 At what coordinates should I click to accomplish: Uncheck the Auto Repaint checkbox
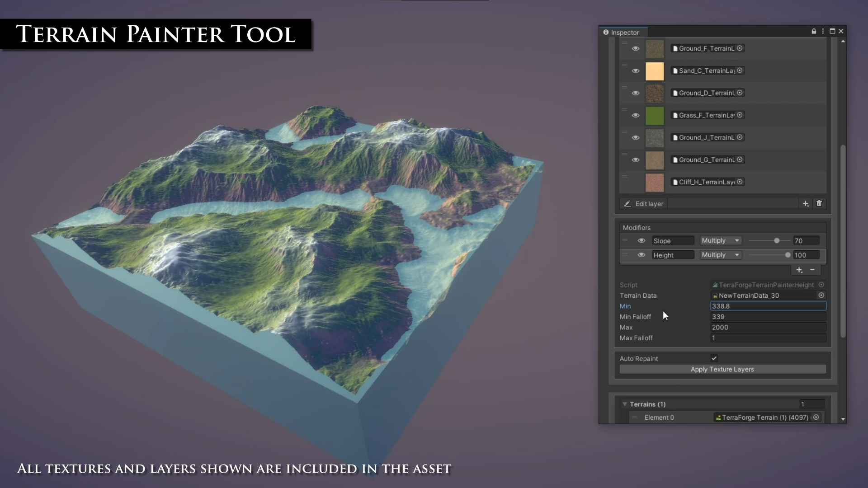click(x=714, y=358)
